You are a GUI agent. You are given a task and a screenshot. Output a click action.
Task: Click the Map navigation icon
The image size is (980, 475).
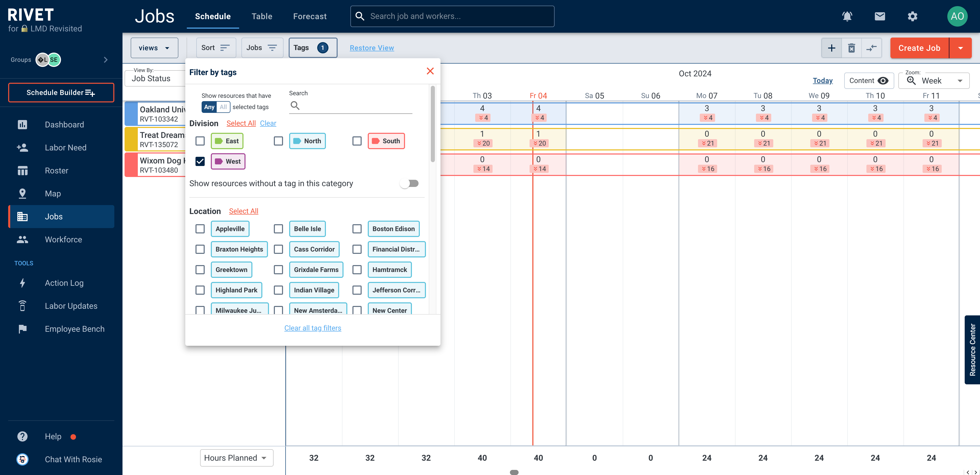[x=22, y=193]
